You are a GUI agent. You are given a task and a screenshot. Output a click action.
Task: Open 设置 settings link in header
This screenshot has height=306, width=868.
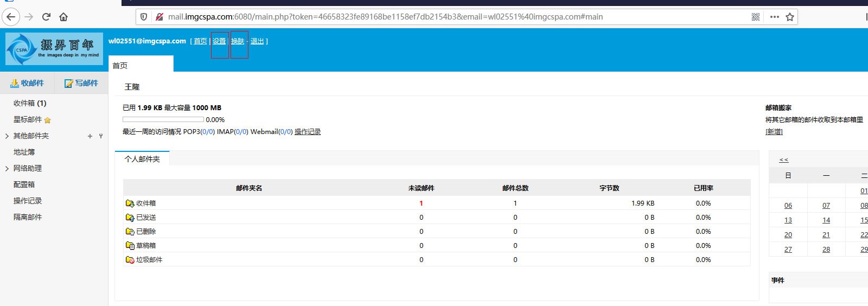click(x=219, y=41)
